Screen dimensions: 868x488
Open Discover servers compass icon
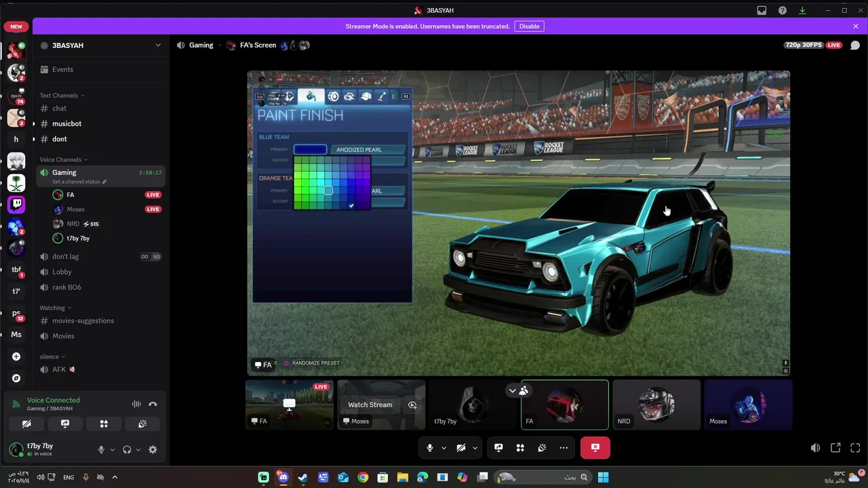16,378
